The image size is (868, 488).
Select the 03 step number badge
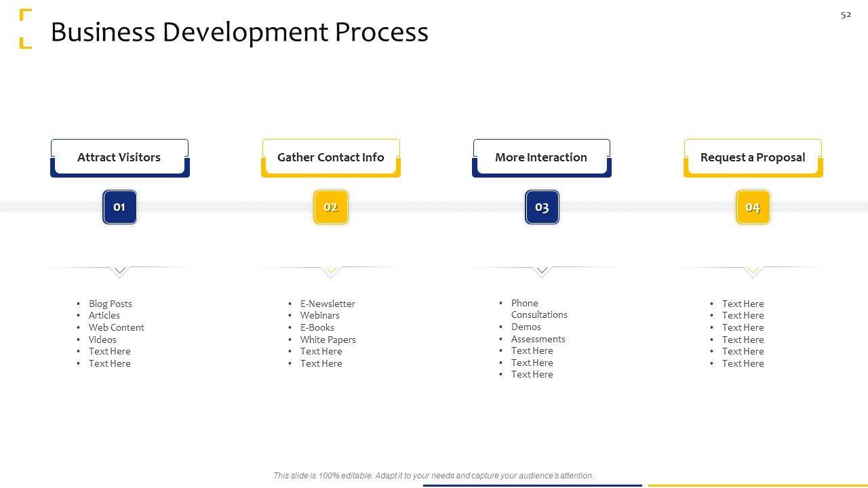[542, 207]
